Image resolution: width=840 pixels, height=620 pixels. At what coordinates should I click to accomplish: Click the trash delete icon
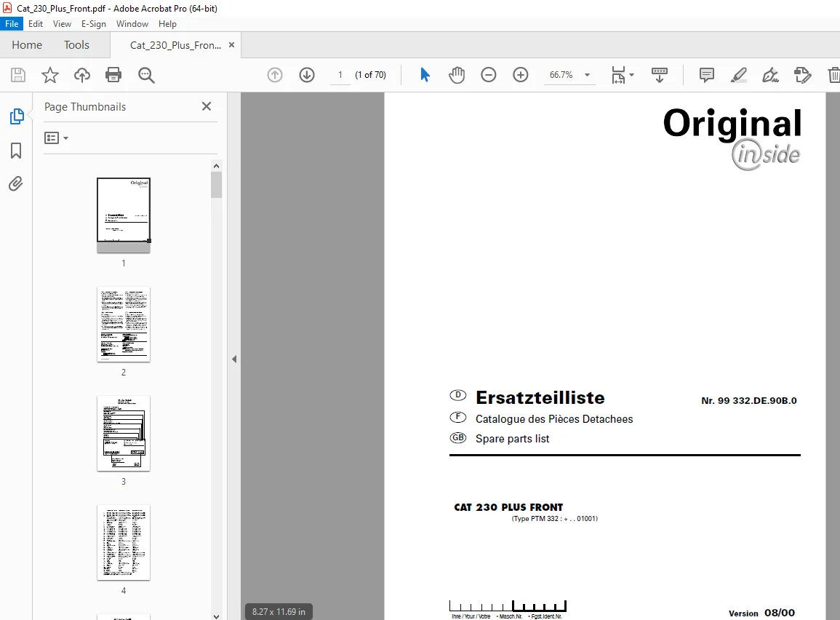pyautogui.click(x=833, y=75)
